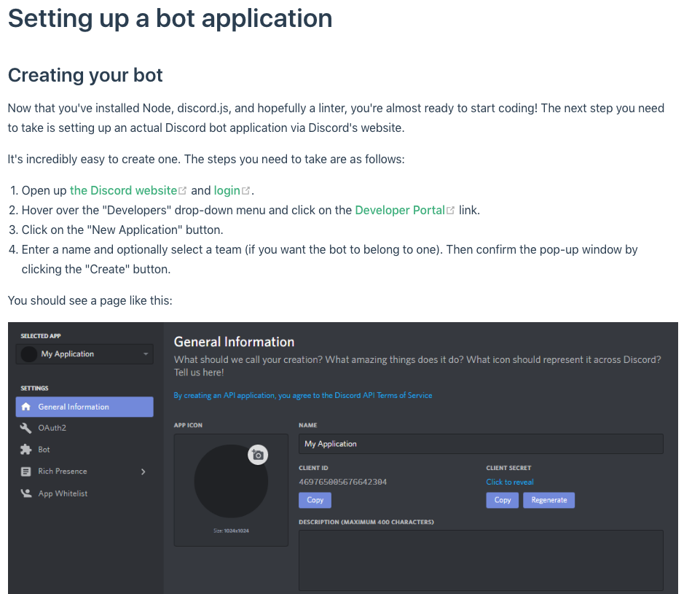Click external-link icon after Developer Portal

point(450,211)
